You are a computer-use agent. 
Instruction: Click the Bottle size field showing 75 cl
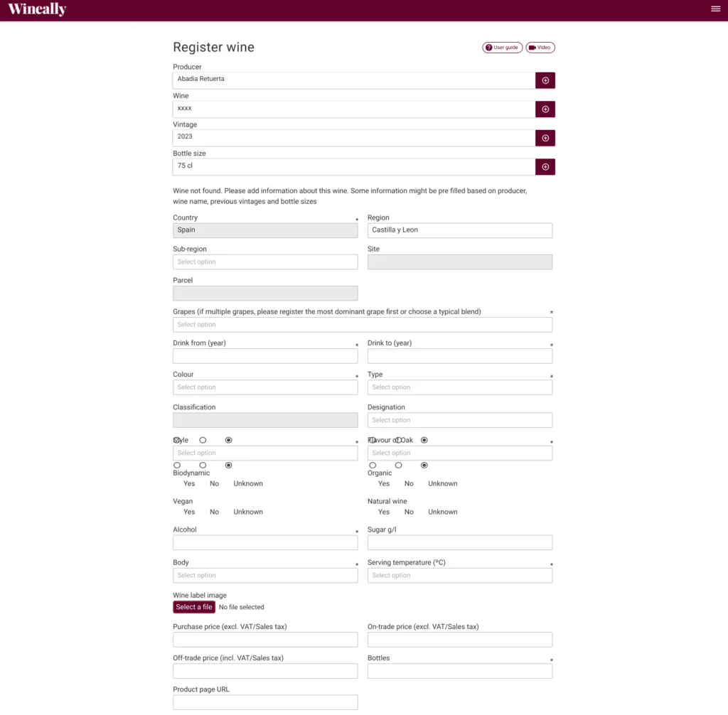pos(354,167)
